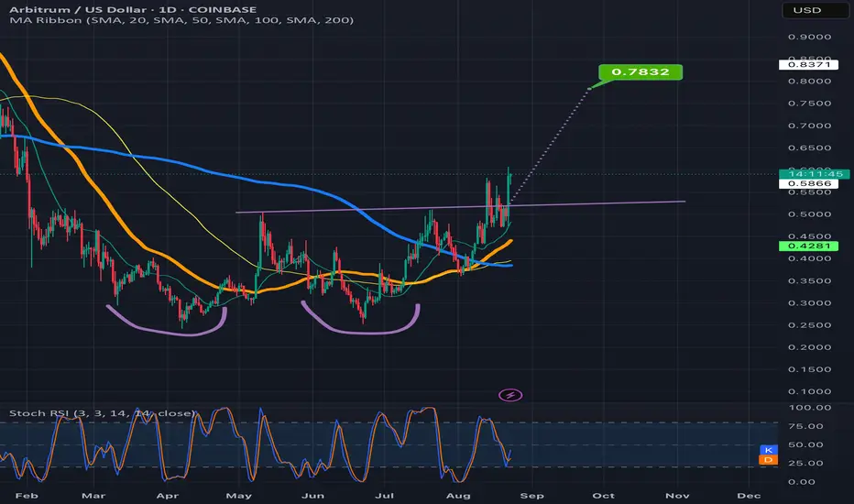The image size is (854, 504).
Task: Click the 0.4000 price axis value
Action: coord(809,258)
